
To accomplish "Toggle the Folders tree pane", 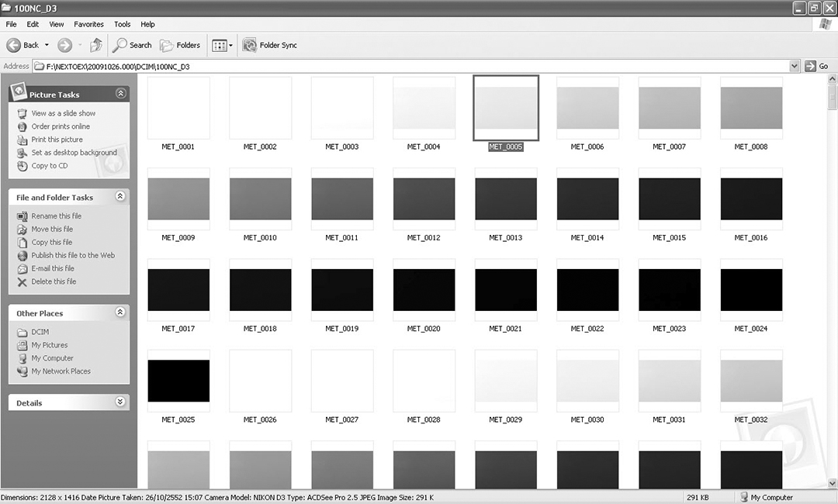I will click(180, 45).
